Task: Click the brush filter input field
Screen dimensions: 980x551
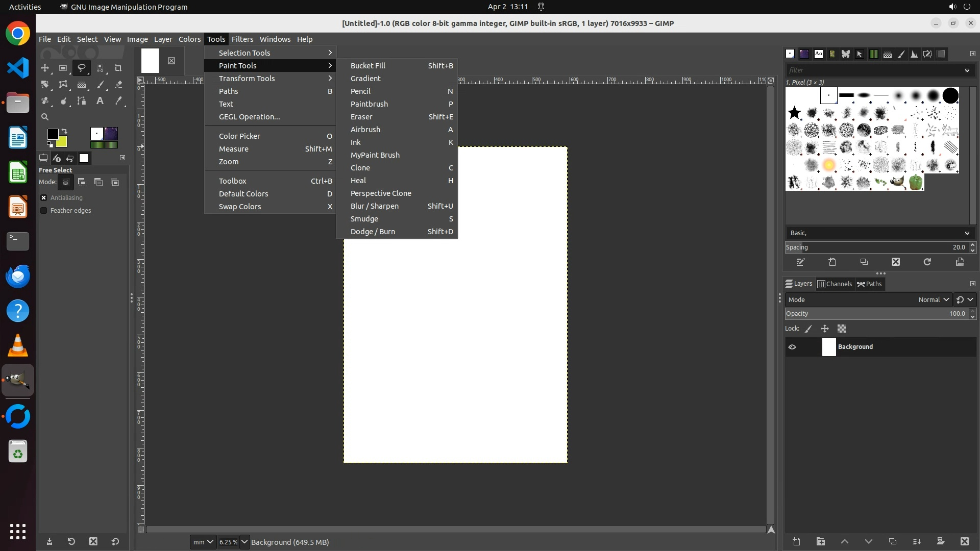Action: (x=873, y=70)
